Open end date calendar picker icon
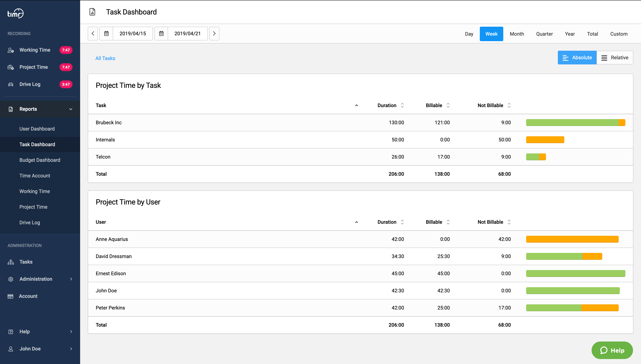This screenshot has width=641, height=364. coord(161,34)
